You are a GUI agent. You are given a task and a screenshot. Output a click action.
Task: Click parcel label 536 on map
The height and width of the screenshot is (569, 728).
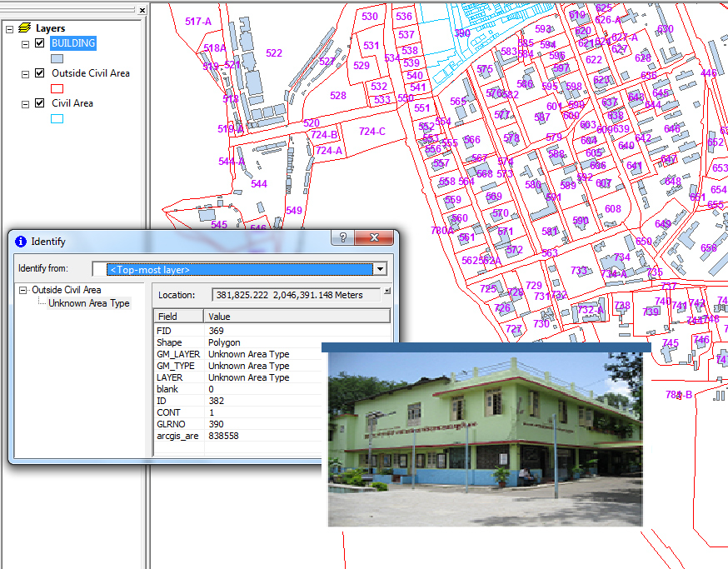[404, 17]
